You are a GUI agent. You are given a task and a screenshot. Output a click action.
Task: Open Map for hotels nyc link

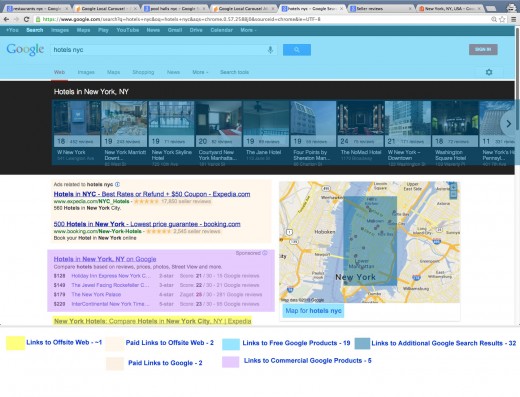click(313, 311)
